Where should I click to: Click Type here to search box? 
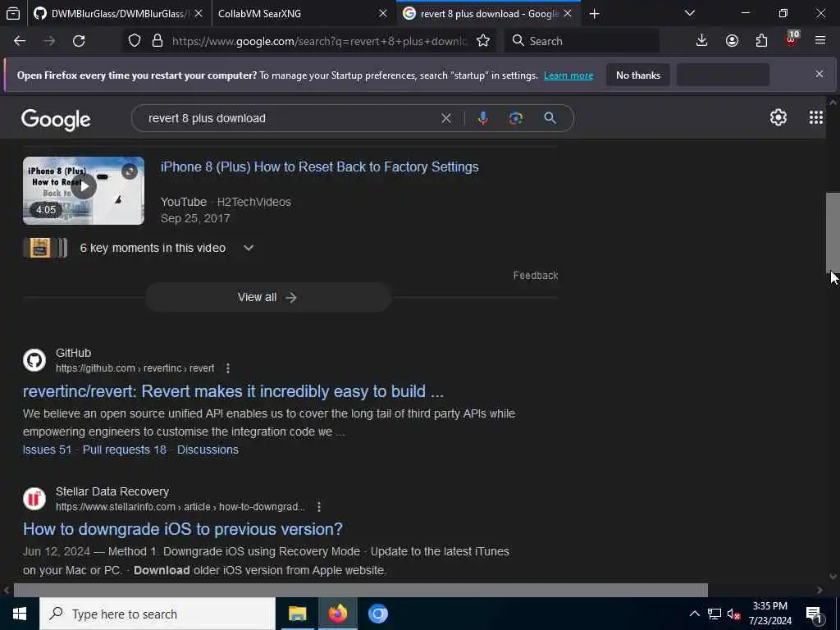click(x=157, y=614)
